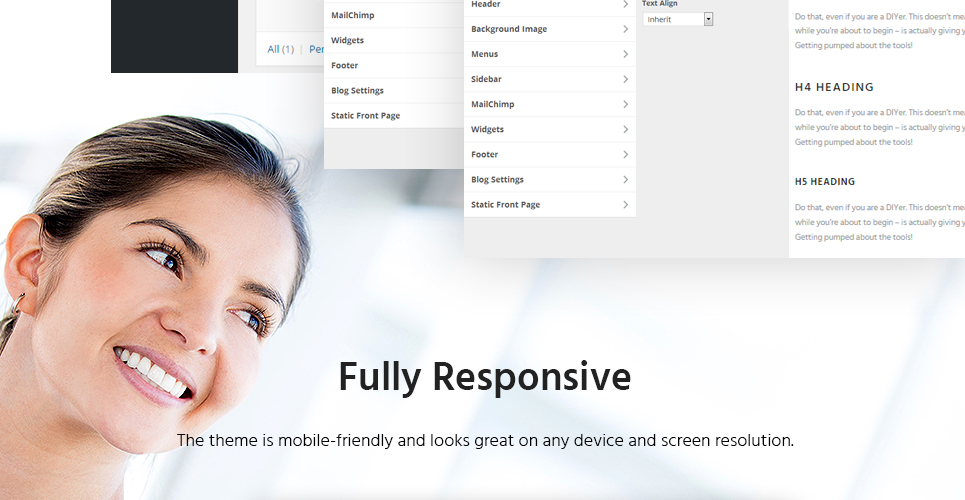Screen dimensions: 965x500
Task: Click the Blog Settings chevron in right panel
Action: click(x=625, y=180)
